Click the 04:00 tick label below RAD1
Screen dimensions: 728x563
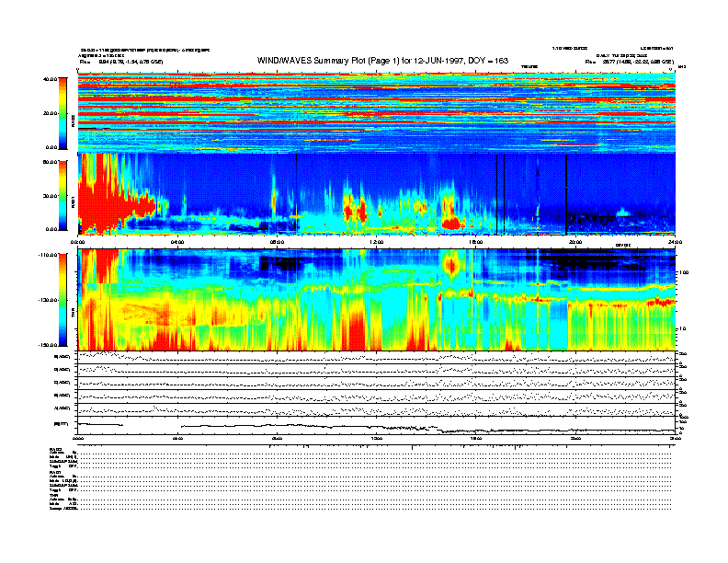pyautogui.click(x=177, y=242)
